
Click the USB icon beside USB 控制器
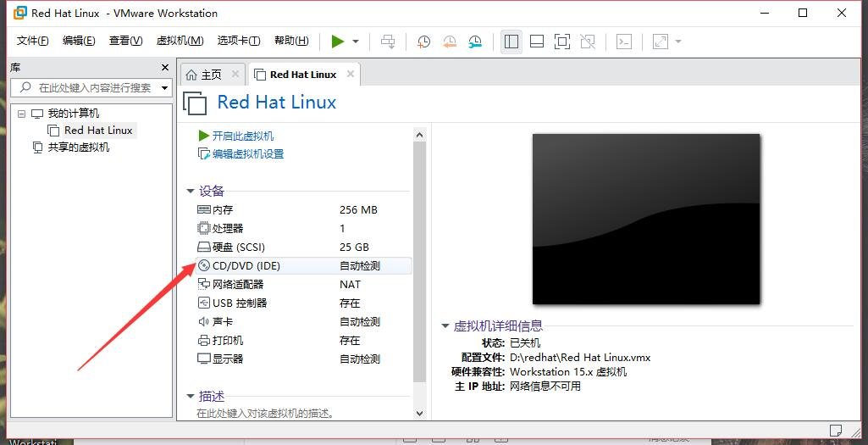pos(204,303)
